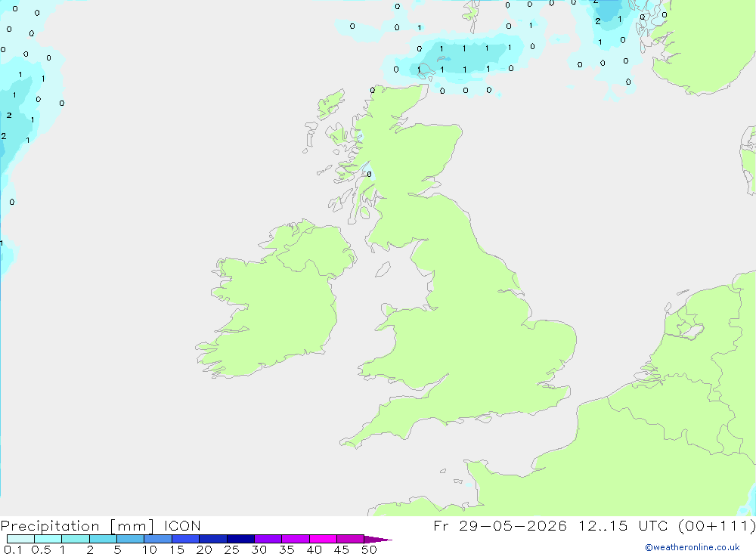Click the legend scale label '0.5'

(x=41, y=549)
